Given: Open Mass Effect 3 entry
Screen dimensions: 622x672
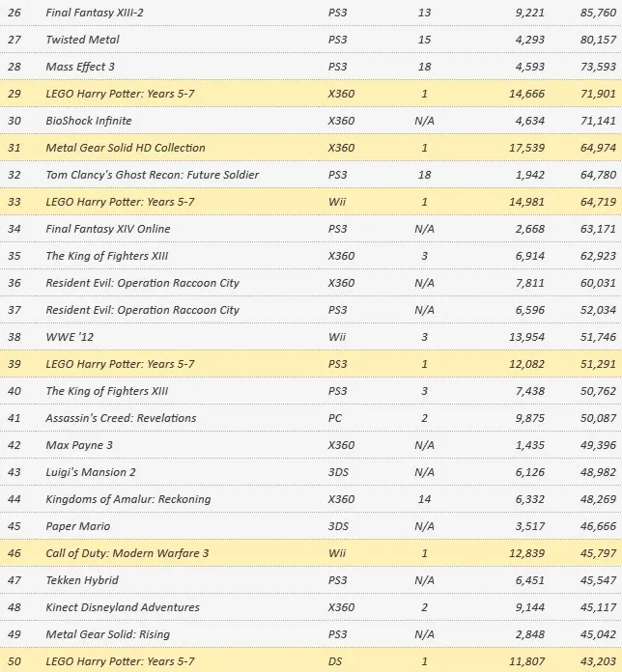Looking at the screenshot, I should coord(82,68).
